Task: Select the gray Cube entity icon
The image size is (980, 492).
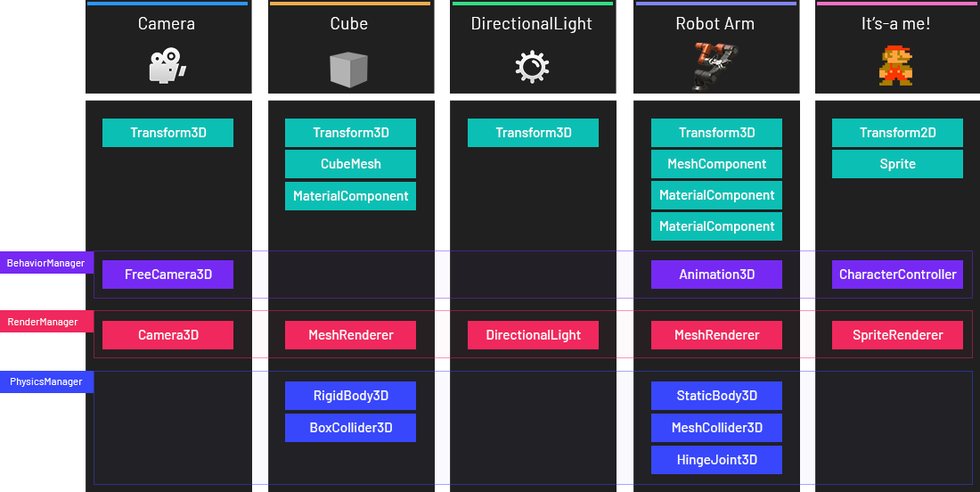Action: pyautogui.click(x=348, y=69)
